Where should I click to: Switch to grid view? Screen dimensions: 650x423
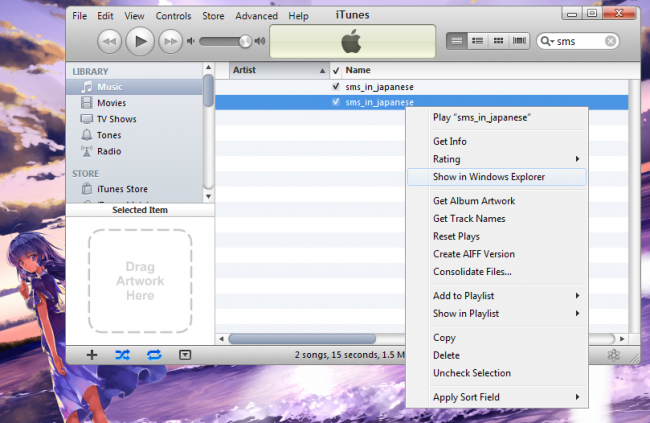[x=498, y=41]
